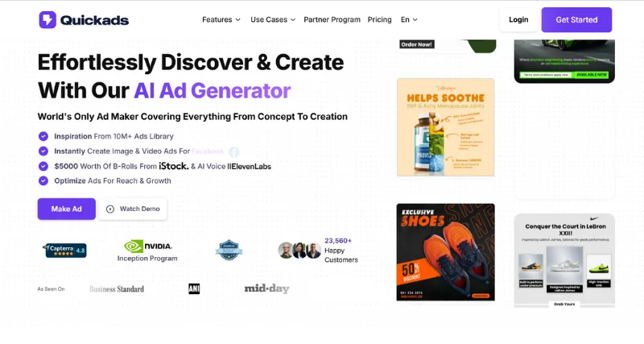Click the iStock logo in features list
Image resolution: width=644 pixels, height=344 pixels.
pyautogui.click(x=174, y=166)
